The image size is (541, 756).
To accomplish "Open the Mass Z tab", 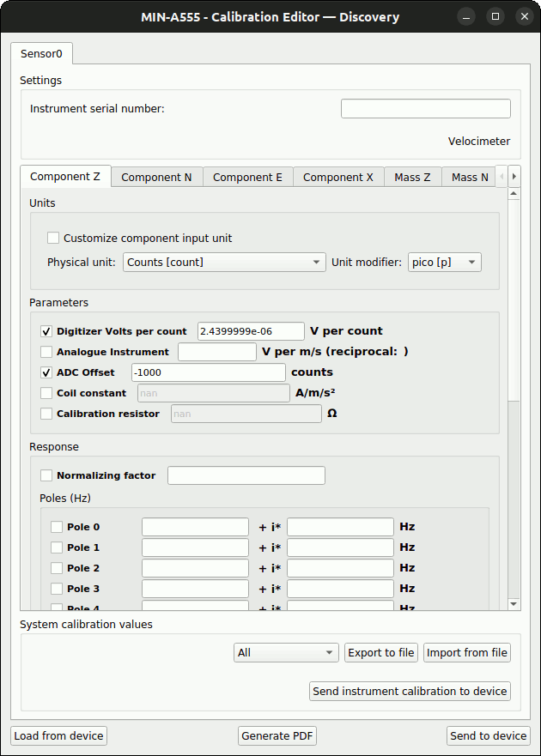I will coord(413,178).
